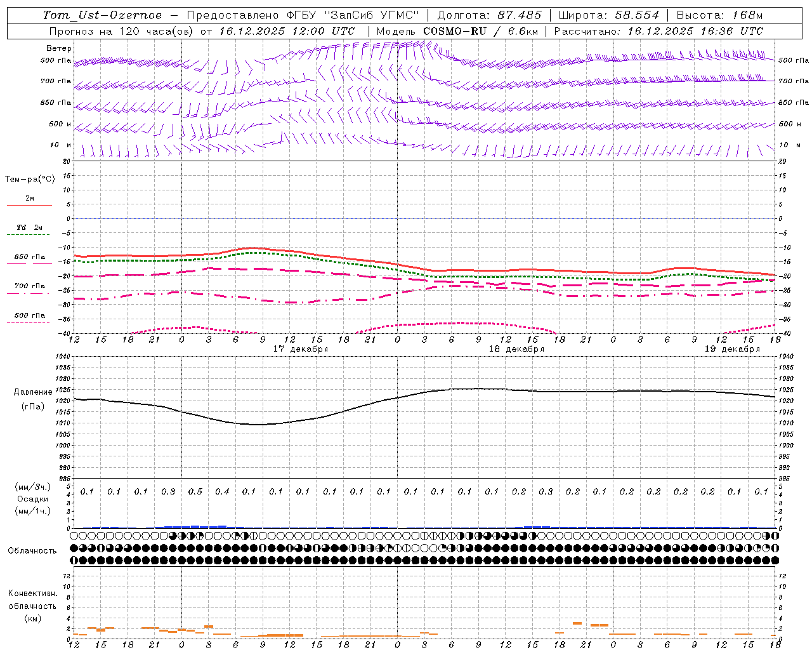Click left '10 м' wind level label

click(x=61, y=145)
